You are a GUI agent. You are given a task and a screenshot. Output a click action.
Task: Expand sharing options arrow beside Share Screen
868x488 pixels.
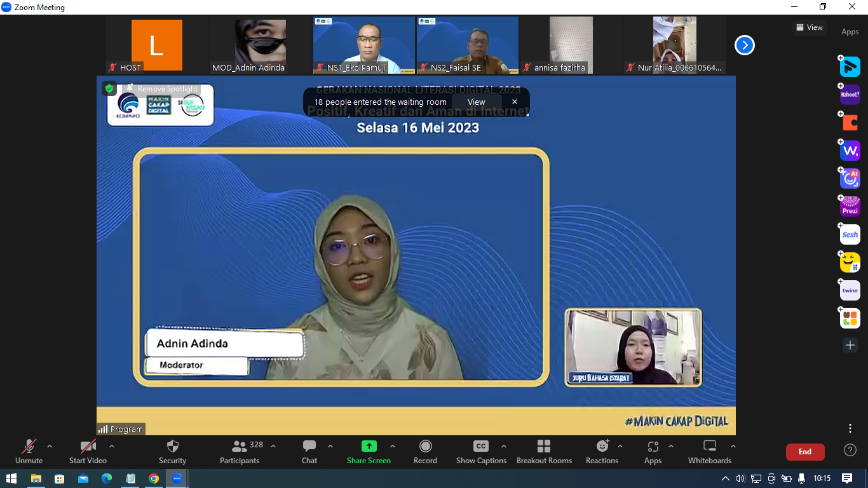coord(393,446)
